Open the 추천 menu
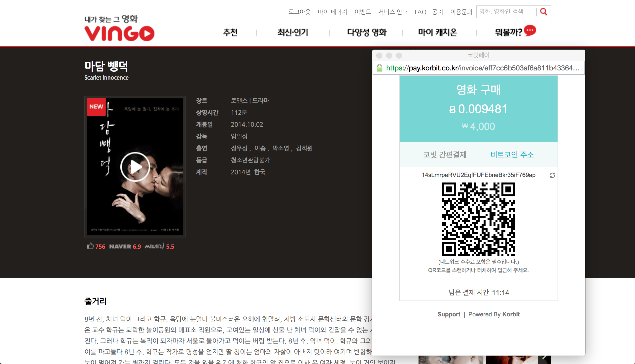635x364 pixels. (231, 32)
